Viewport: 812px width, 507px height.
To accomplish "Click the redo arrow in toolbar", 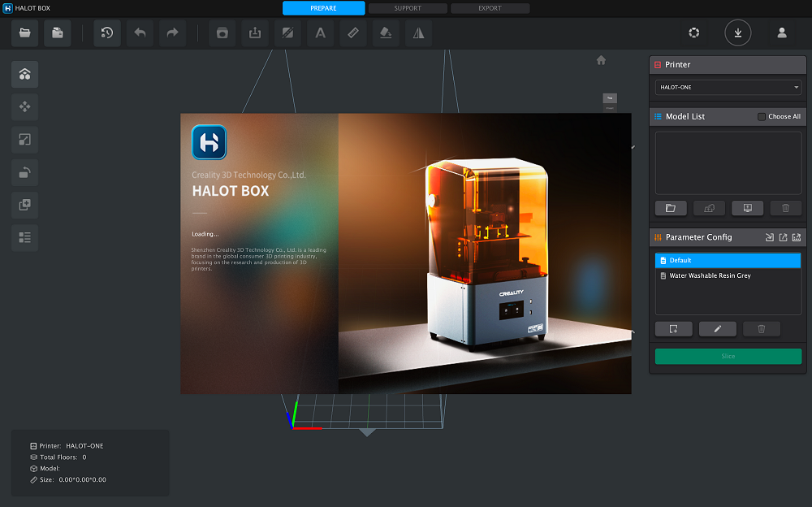I will [x=172, y=33].
